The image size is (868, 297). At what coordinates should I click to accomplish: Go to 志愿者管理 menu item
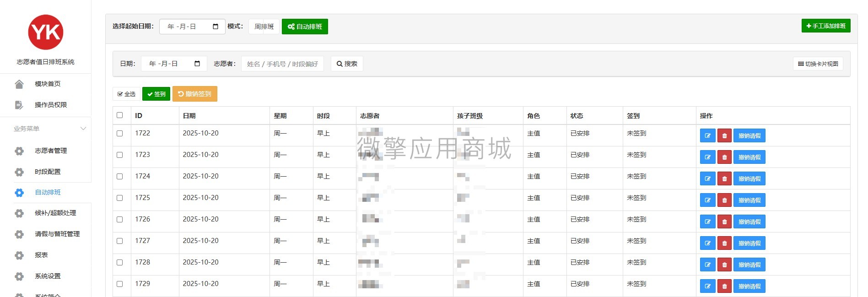pyautogui.click(x=51, y=151)
